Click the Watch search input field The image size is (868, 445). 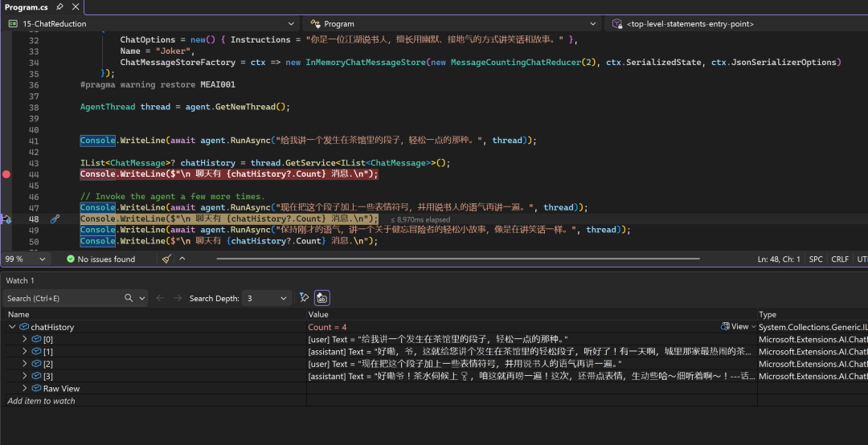64,298
